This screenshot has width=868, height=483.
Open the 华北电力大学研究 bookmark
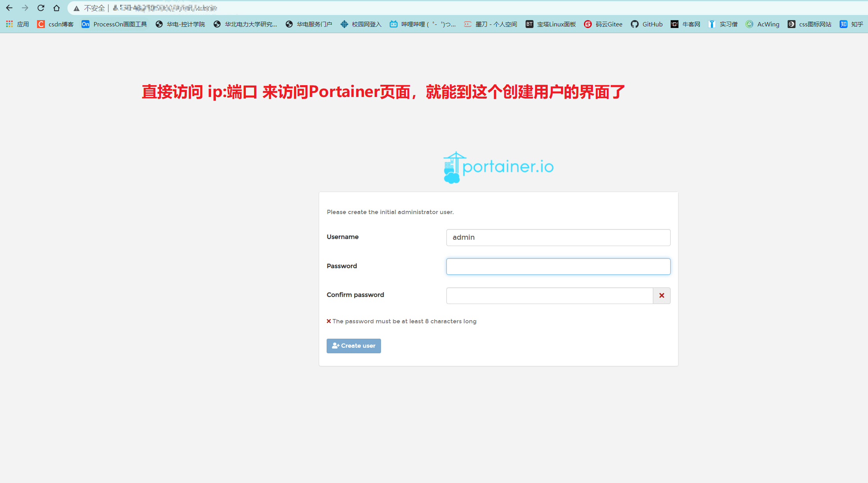245,24
